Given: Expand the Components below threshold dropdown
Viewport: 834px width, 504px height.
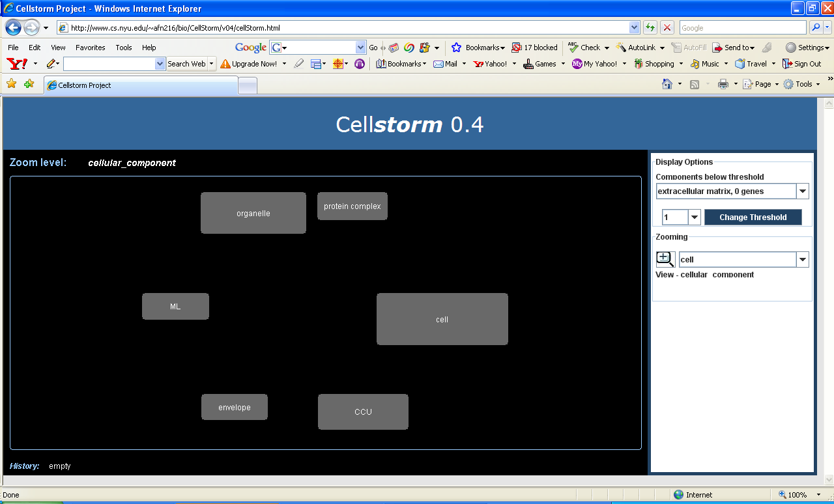Looking at the screenshot, I should (803, 191).
